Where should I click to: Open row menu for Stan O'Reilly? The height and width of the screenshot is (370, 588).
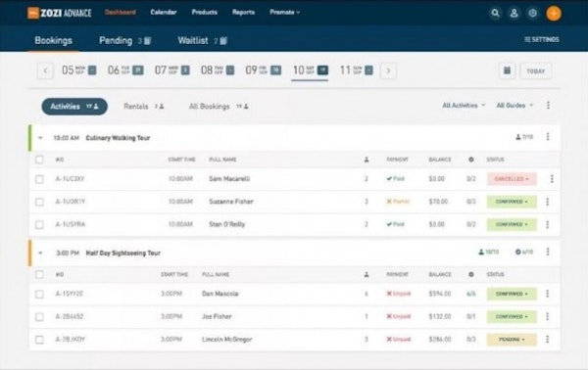(x=548, y=225)
